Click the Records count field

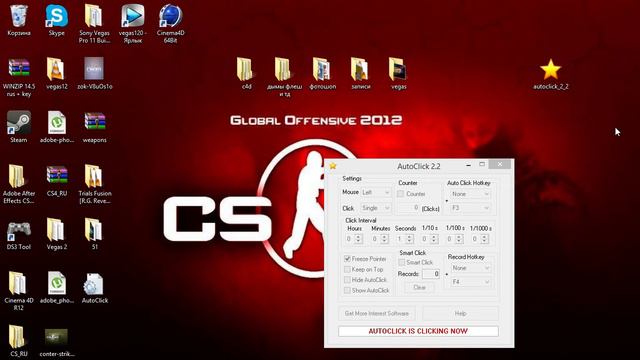431,274
